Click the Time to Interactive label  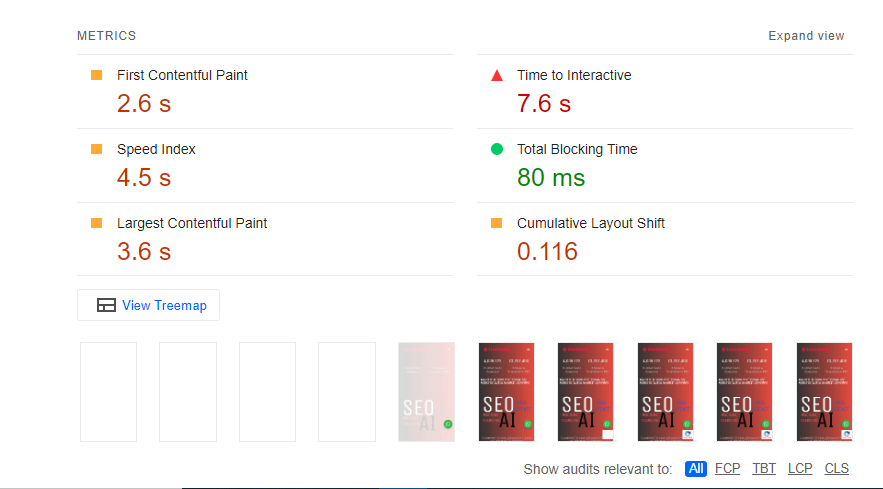[574, 75]
